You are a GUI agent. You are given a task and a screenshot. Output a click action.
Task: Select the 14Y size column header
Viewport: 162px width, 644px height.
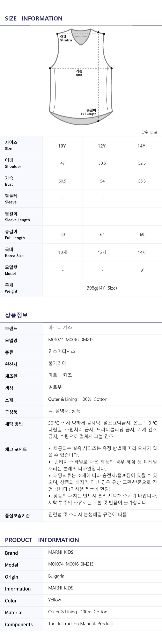pyautogui.click(x=141, y=146)
